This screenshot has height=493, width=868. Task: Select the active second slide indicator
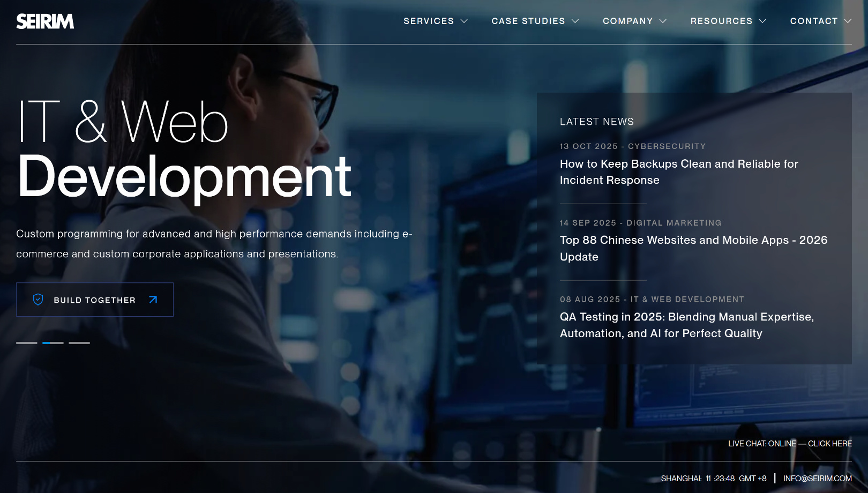53,342
